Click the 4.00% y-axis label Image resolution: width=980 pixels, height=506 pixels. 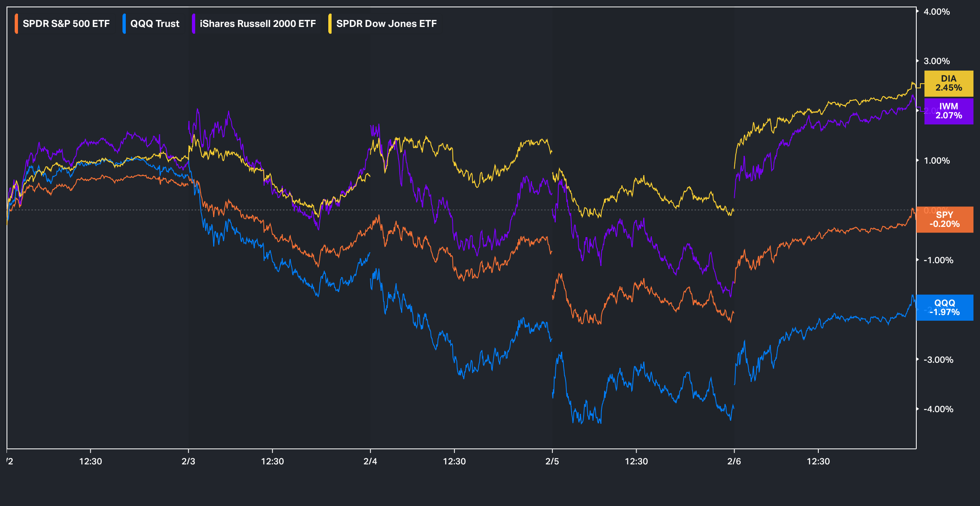pyautogui.click(x=937, y=12)
